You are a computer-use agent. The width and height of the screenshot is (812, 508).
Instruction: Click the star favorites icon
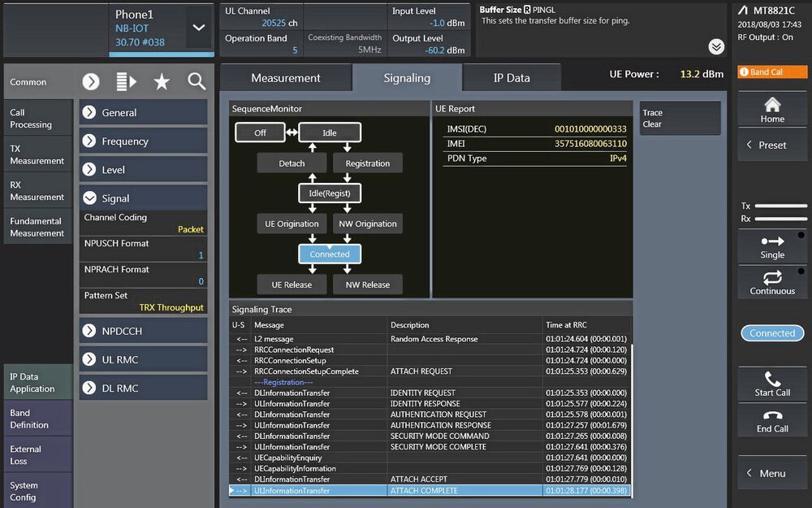[162, 81]
